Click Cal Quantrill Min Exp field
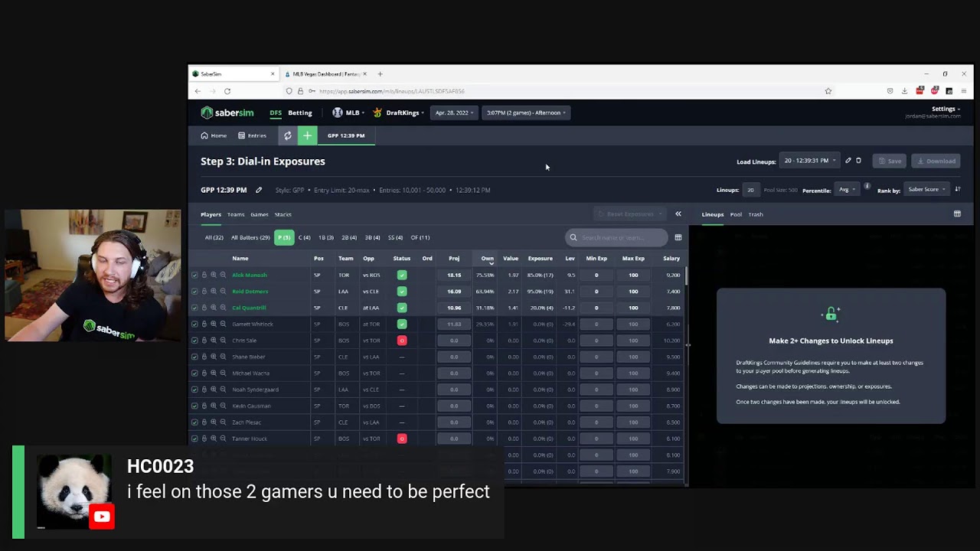Viewport: 980px width, 551px height. pos(596,308)
